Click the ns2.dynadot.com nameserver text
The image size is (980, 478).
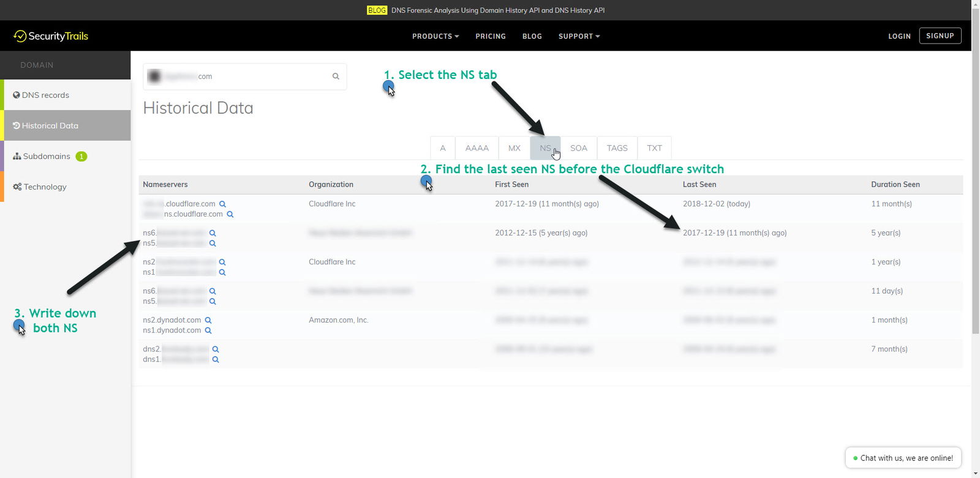click(172, 320)
